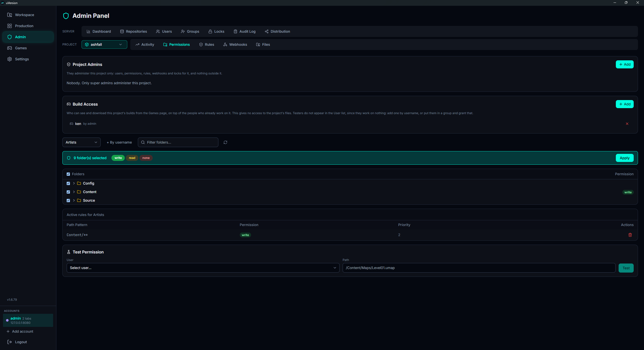
Task: Toggle the Folders select-all checkbox
Action: point(68,174)
